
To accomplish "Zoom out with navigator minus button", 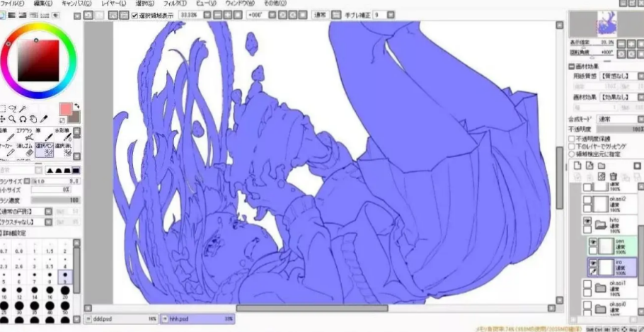I will tap(622, 44).
